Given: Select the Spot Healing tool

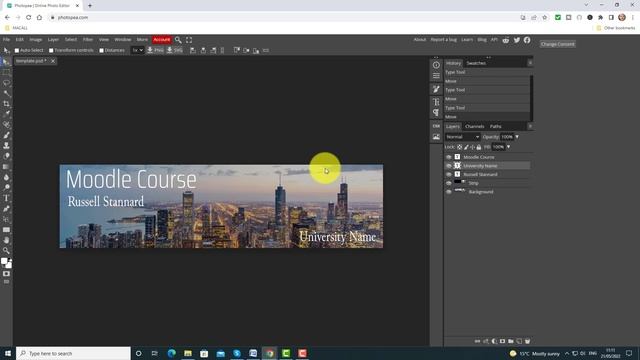Looking at the screenshot, I should coord(6,125).
